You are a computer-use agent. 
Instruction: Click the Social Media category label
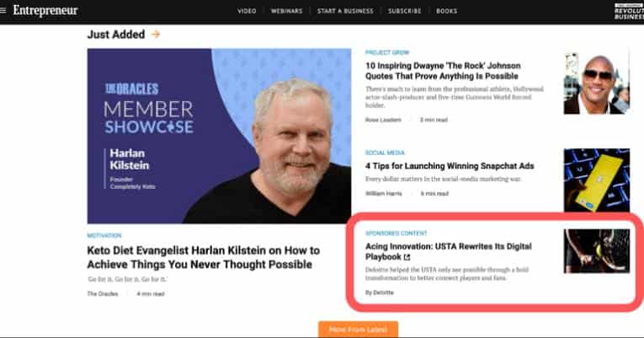coord(385,153)
